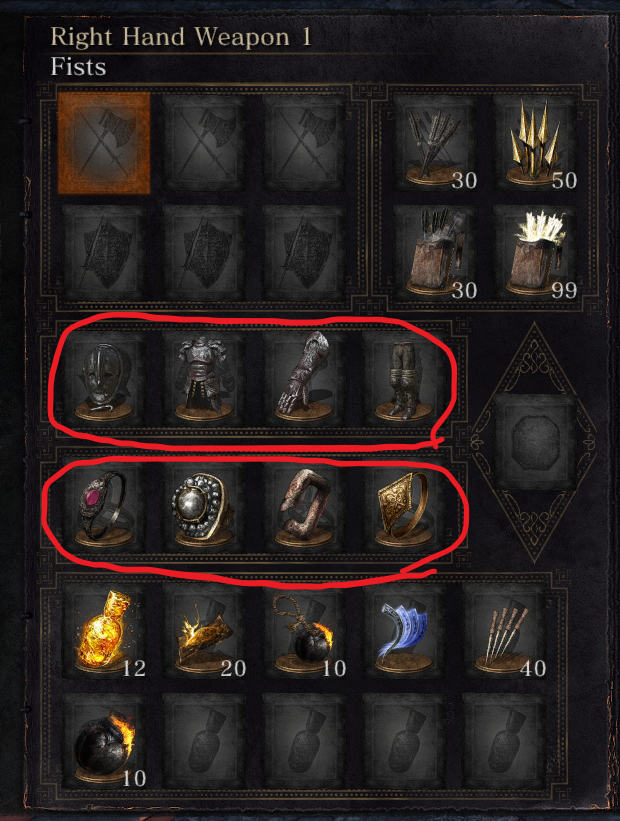Select the highlighted Right Hand Weapon 1 slot
The height and width of the screenshot is (821, 620).
pos(104,143)
